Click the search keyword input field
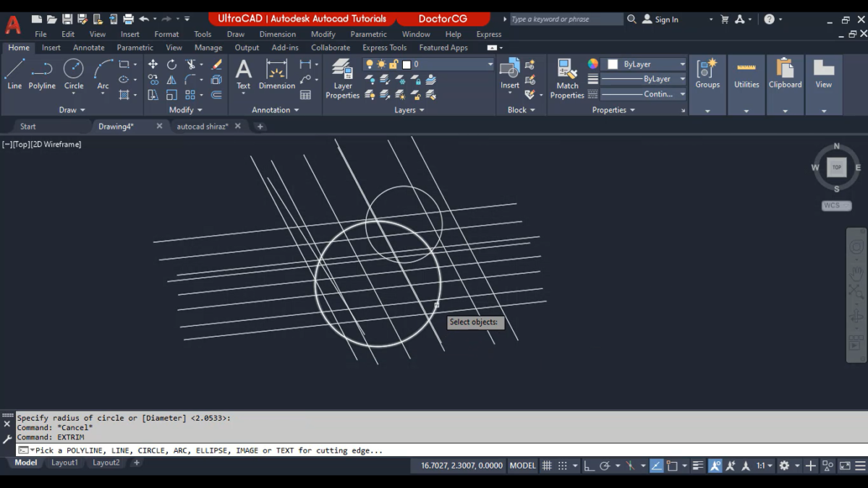 566,20
